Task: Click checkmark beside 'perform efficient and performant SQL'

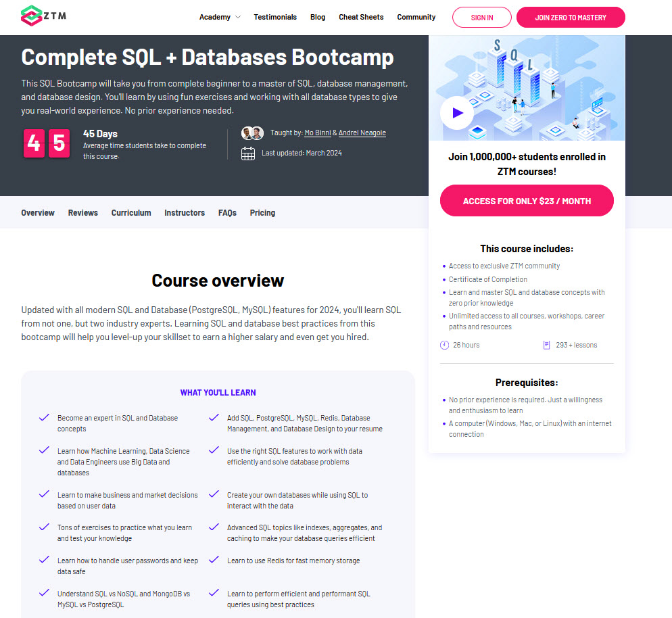Action: pyautogui.click(x=214, y=593)
